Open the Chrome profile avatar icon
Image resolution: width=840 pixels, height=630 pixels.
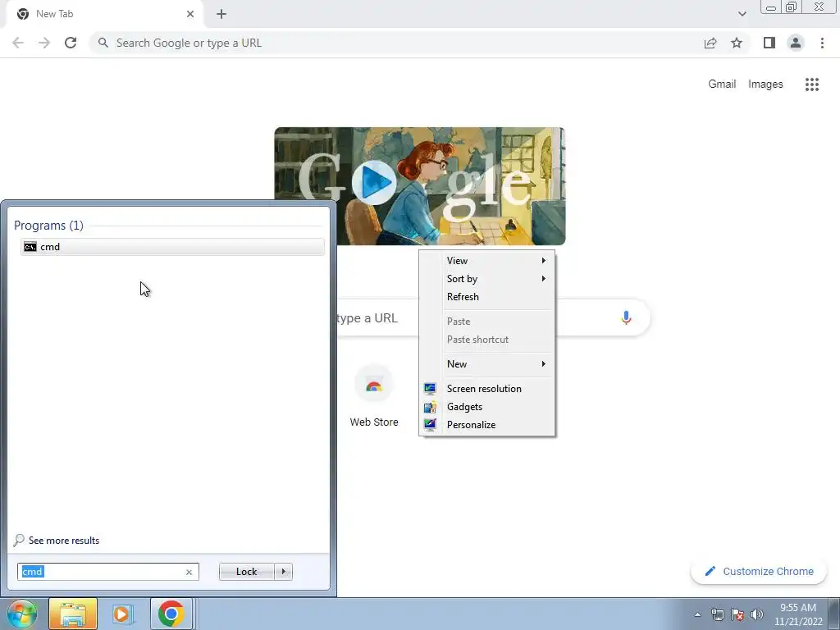(x=796, y=43)
